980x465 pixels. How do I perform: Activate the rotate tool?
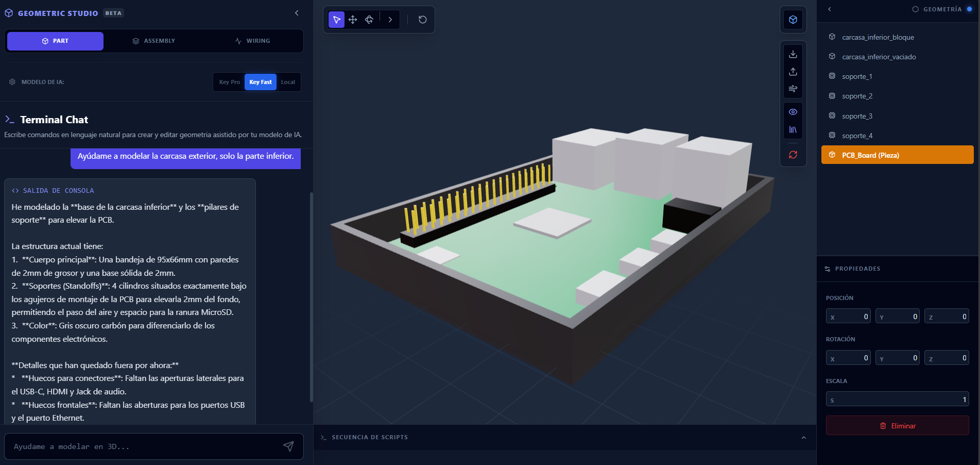[369, 20]
